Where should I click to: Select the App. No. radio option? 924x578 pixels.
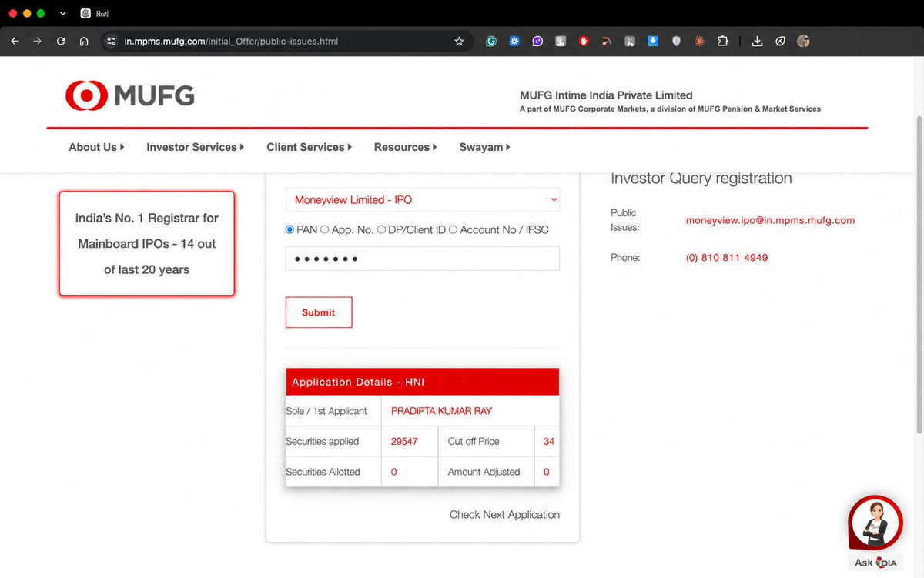324,229
